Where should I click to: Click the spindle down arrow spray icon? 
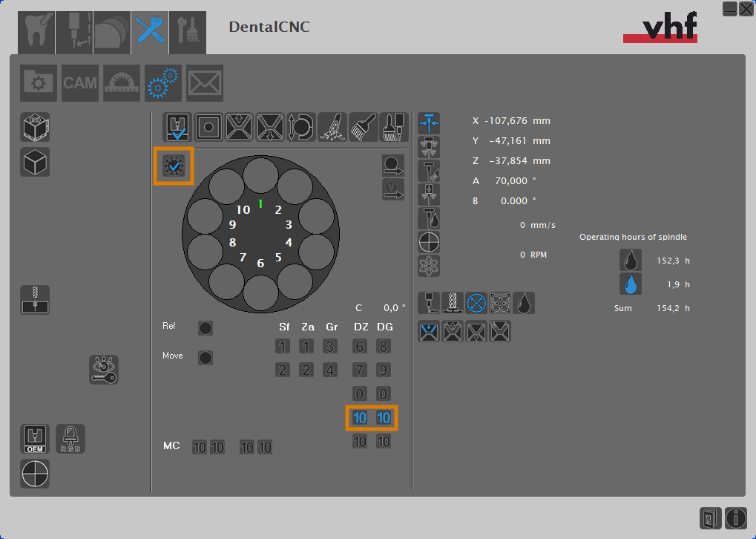coord(429,195)
